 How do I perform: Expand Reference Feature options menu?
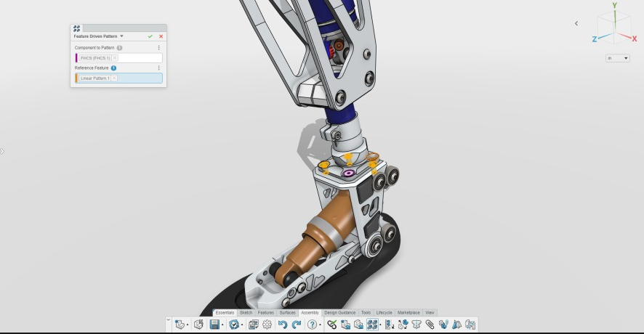coord(159,68)
